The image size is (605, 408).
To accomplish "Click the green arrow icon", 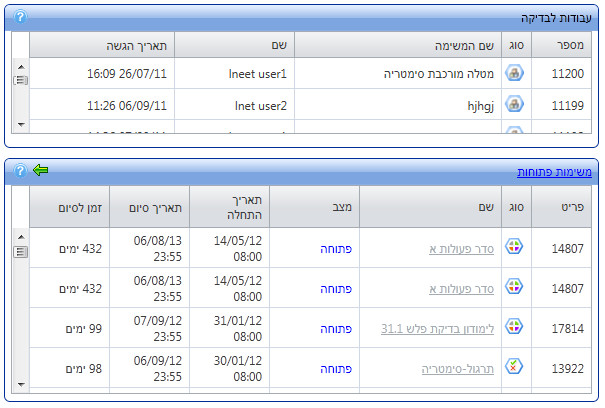I will point(40,171).
